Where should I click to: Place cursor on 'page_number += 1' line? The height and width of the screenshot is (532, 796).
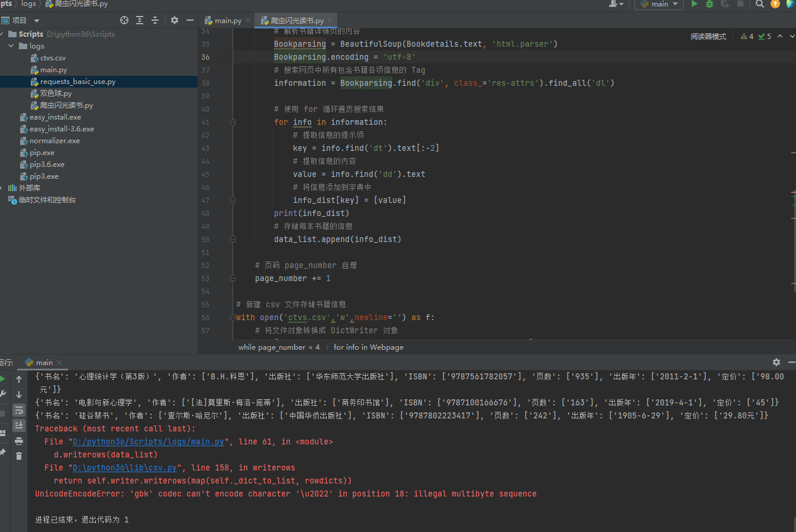click(x=292, y=278)
